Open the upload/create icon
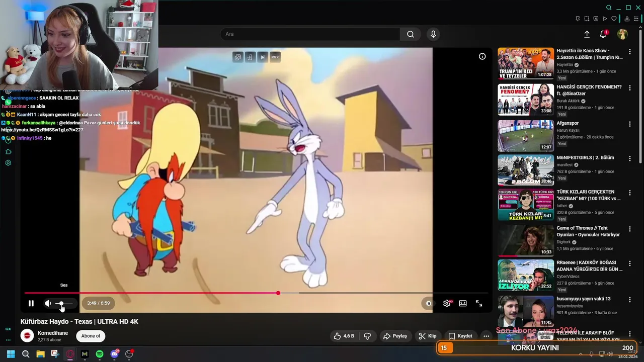644x362 pixels. point(587,34)
